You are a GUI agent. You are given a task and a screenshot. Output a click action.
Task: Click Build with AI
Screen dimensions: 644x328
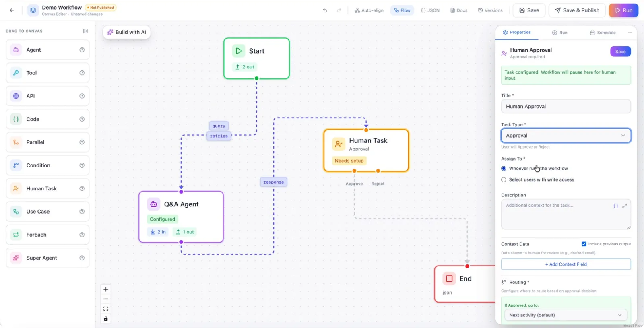click(127, 32)
